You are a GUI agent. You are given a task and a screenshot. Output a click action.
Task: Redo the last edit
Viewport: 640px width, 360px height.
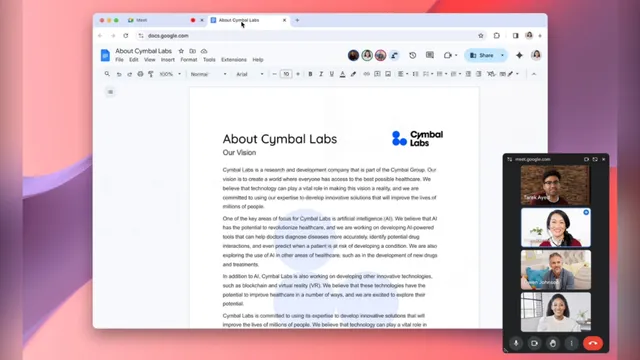[x=129, y=74]
